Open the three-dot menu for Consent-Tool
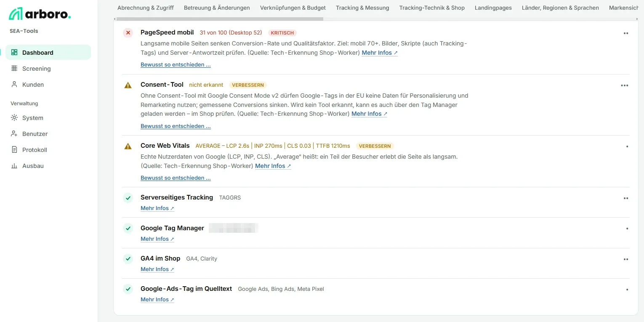Image resolution: width=644 pixels, height=322 pixels. (x=625, y=85)
